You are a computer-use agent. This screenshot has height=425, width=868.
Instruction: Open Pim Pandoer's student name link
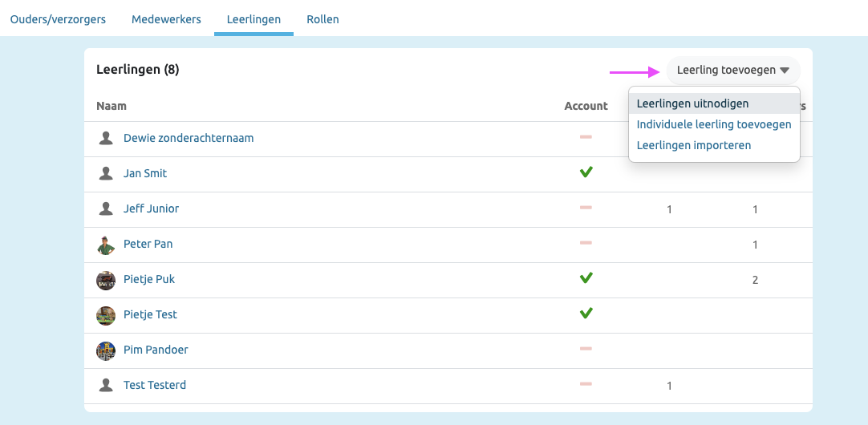pos(156,350)
